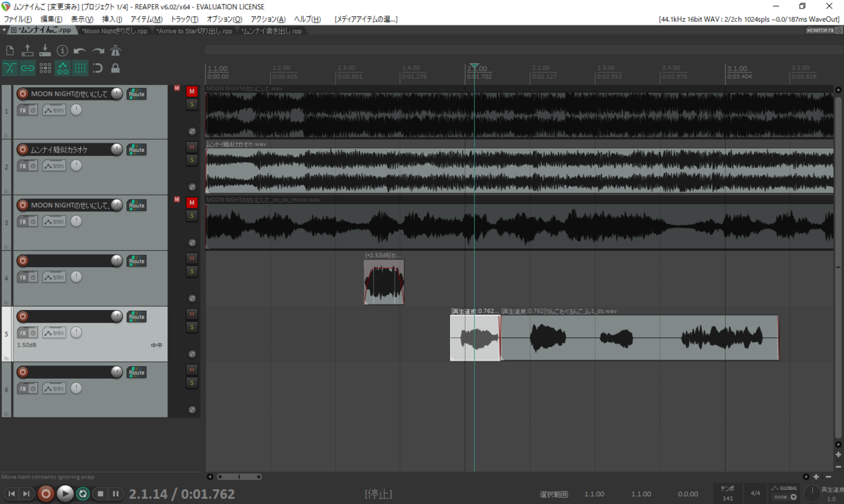Click the redo arrow icon
The height and width of the screenshot is (504, 844).
click(x=98, y=51)
